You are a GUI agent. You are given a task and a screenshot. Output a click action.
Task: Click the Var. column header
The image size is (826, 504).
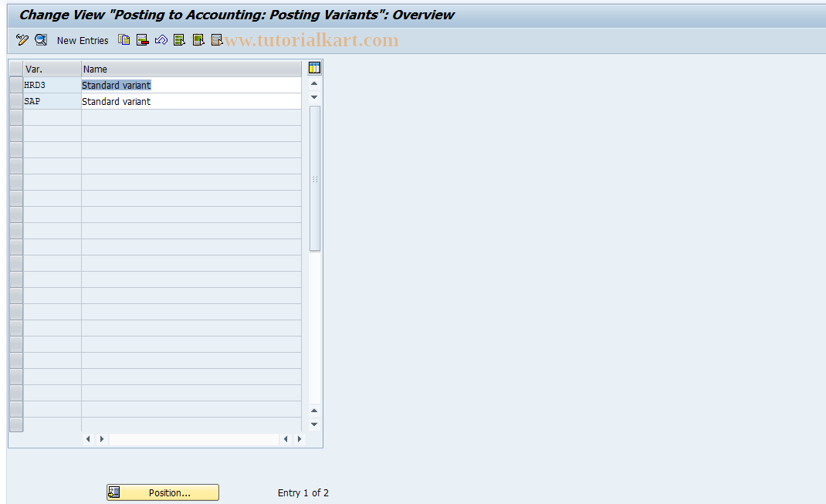pyautogui.click(x=52, y=69)
